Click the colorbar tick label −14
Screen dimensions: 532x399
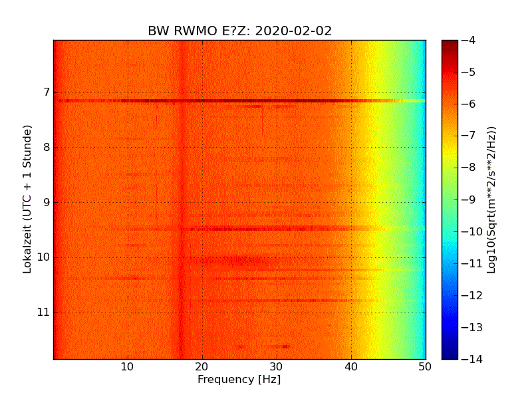click(472, 359)
